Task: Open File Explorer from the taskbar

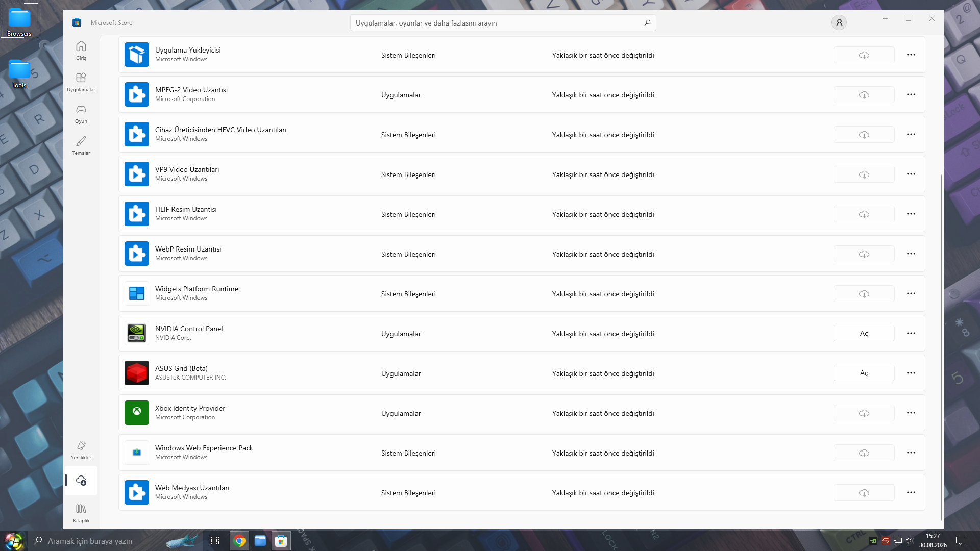Action: [x=260, y=541]
